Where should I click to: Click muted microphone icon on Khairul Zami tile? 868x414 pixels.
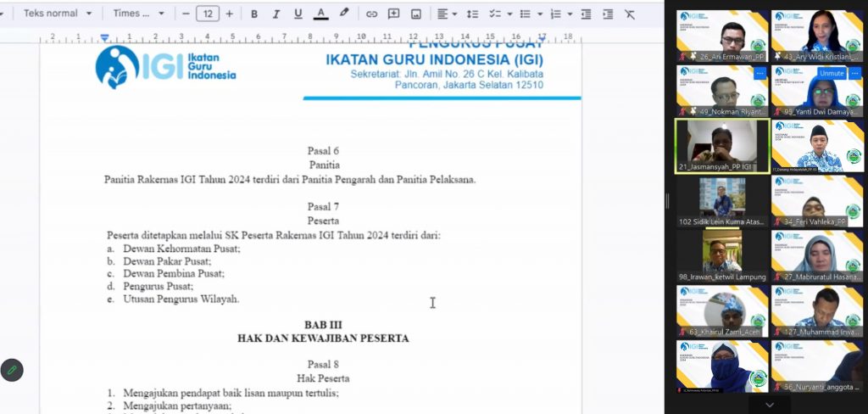pyautogui.click(x=682, y=332)
